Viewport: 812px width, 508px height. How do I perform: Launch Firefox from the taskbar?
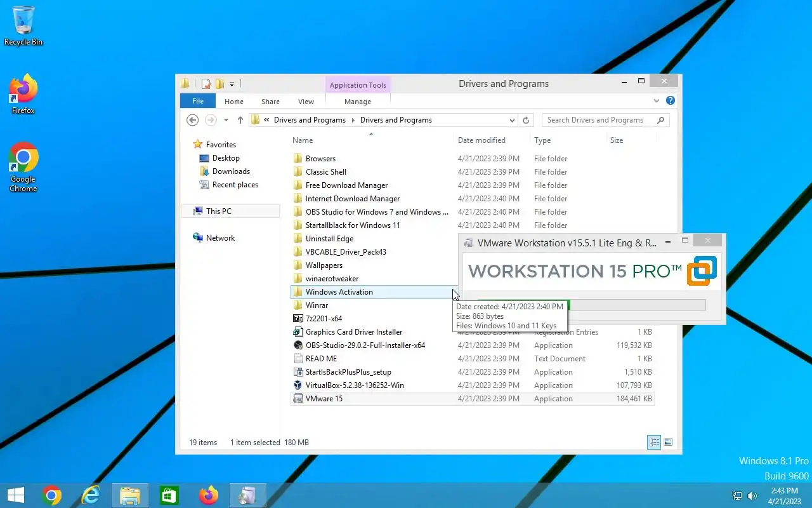point(208,495)
